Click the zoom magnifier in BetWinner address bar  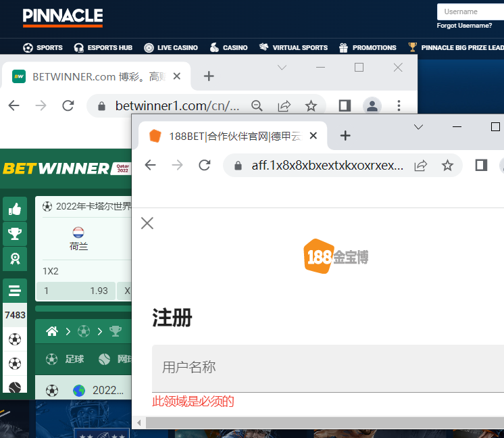point(257,105)
